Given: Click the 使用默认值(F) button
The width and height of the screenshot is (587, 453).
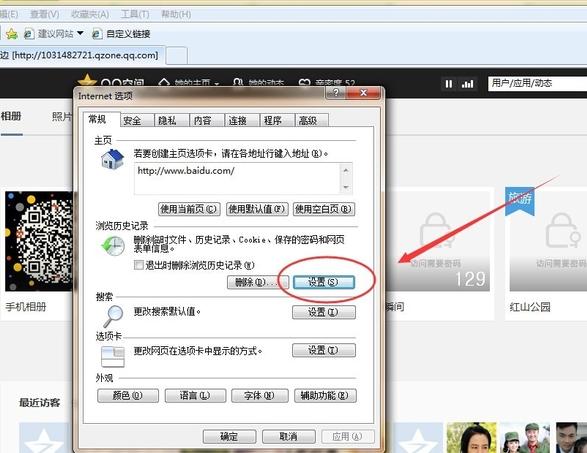Looking at the screenshot, I should pyautogui.click(x=257, y=209).
